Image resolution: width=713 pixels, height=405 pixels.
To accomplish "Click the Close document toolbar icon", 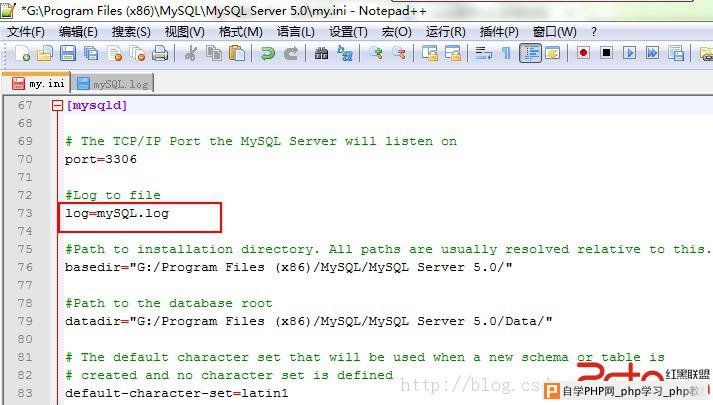I will [x=115, y=54].
